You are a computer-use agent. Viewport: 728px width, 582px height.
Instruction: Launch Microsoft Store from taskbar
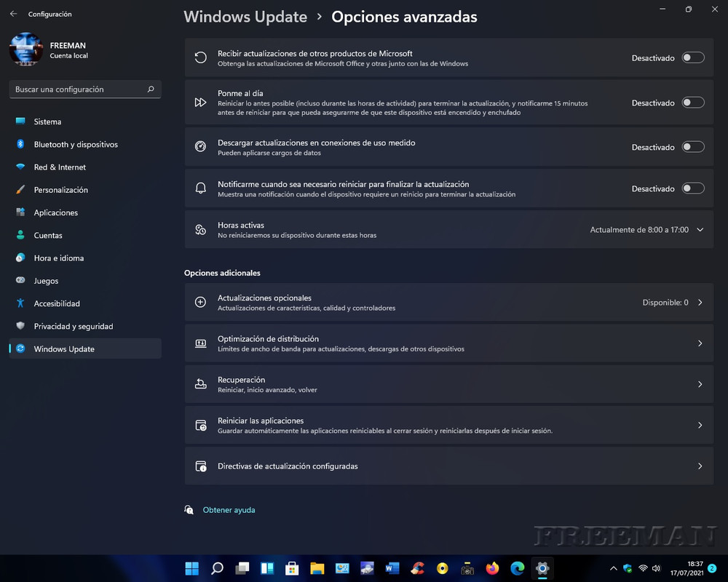292,568
